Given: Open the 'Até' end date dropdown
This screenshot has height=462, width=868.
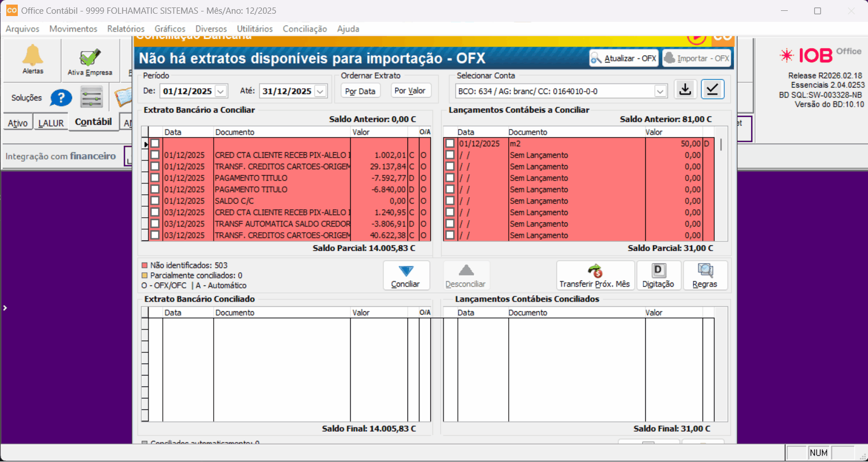Looking at the screenshot, I should coord(320,91).
